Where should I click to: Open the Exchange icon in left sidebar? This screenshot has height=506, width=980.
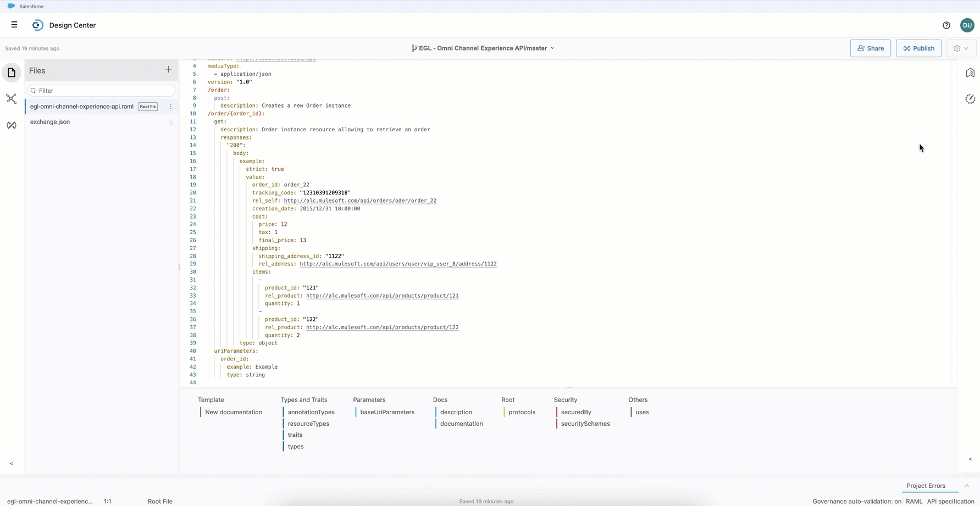tap(12, 125)
